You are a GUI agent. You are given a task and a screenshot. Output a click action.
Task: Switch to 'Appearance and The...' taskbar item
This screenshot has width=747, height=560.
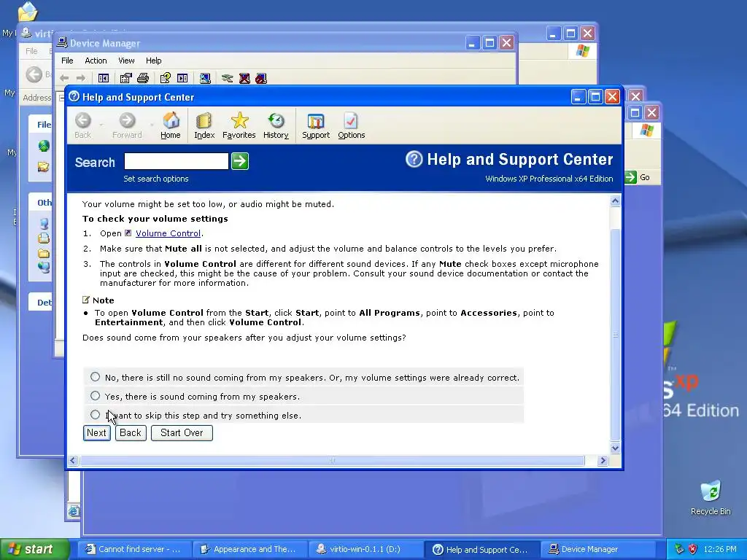250,549
